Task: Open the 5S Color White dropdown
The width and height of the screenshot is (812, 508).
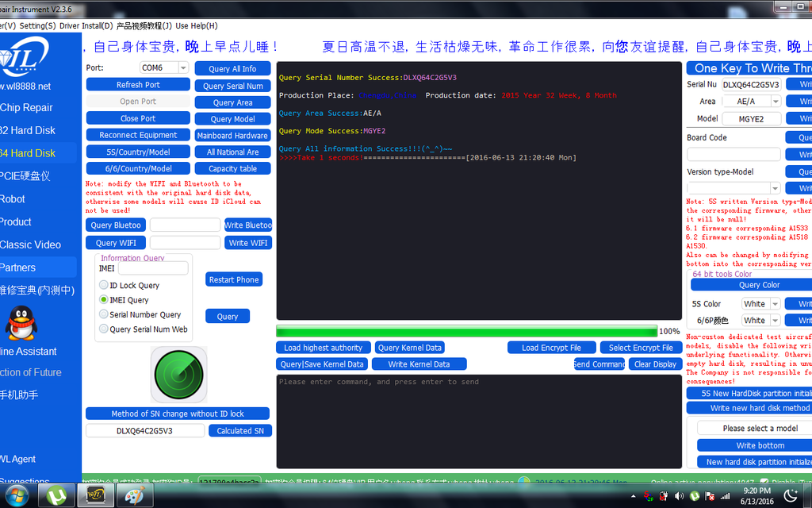Action: [774, 304]
